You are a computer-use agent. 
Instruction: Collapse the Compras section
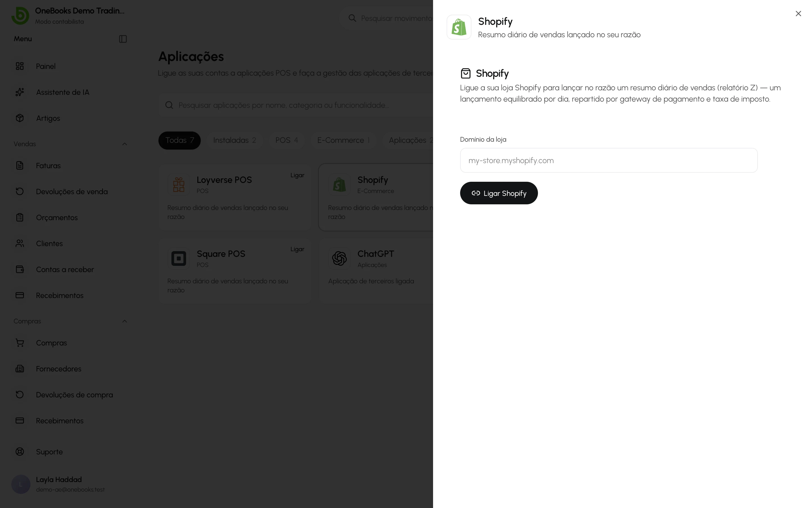pos(125,321)
